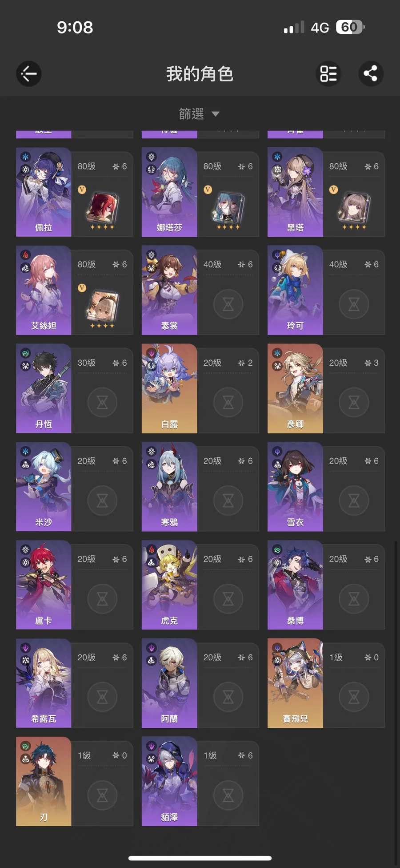This screenshot has width=400, height=868.
Task: Click the 貊澤 character name label
Action: [x=169, y=817]
